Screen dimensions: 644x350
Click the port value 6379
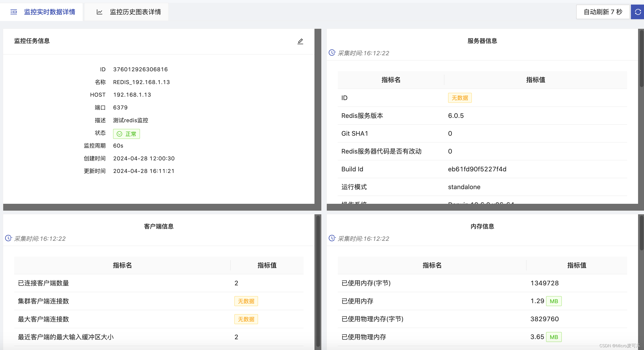pyautogui.click(x=120, y=108)
